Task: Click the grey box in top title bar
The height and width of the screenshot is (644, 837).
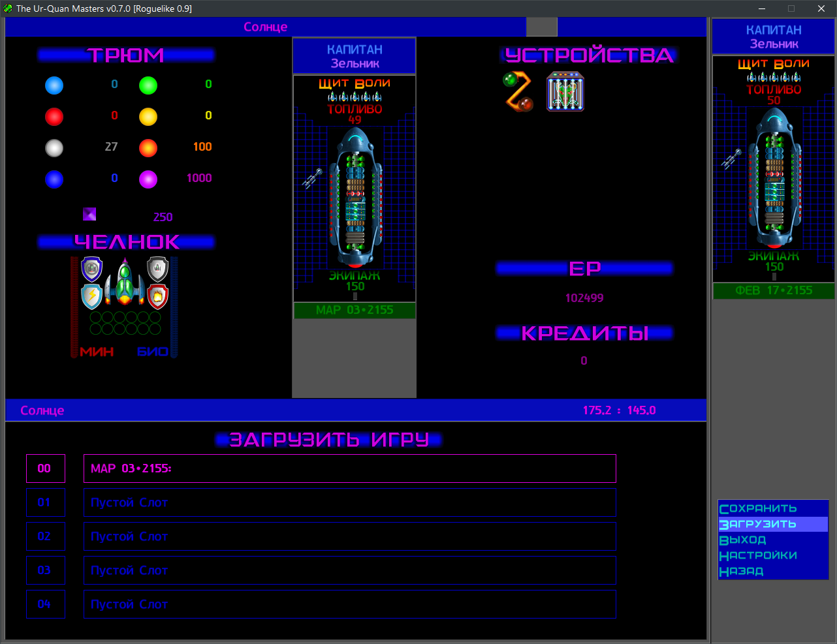Action: coord(542,27)
